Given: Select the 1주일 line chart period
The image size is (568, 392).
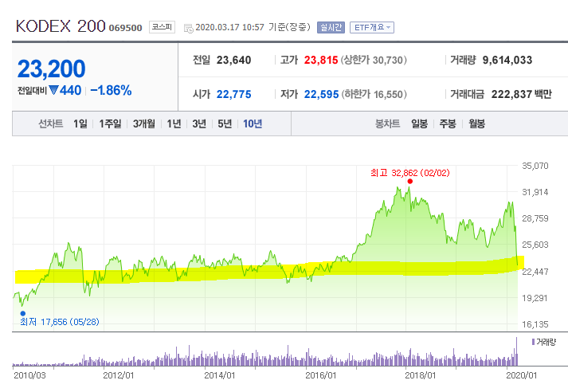Looking at the screenshot, I should [110, 124].
